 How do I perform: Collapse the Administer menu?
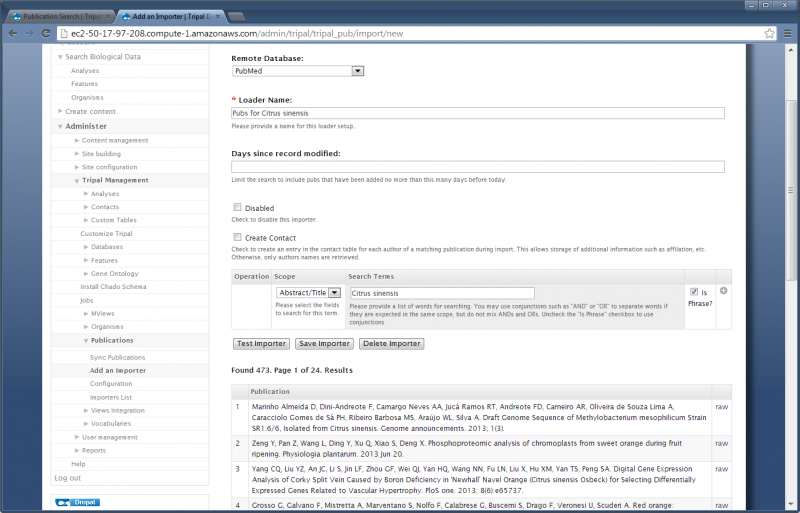click(60, 127)
